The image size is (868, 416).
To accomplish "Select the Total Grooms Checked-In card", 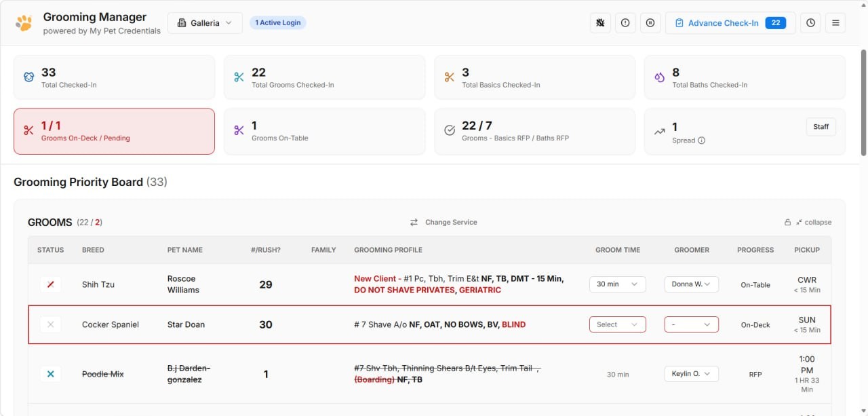I will click(324, 78).
